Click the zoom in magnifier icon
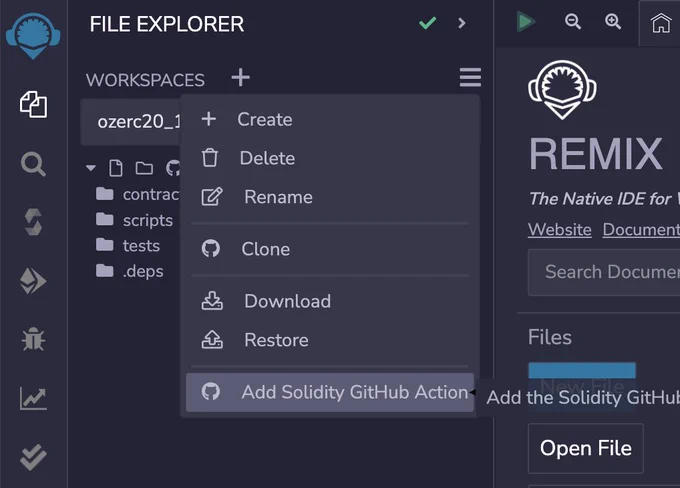This screenshot has width=680, height=488. [613, 21]
